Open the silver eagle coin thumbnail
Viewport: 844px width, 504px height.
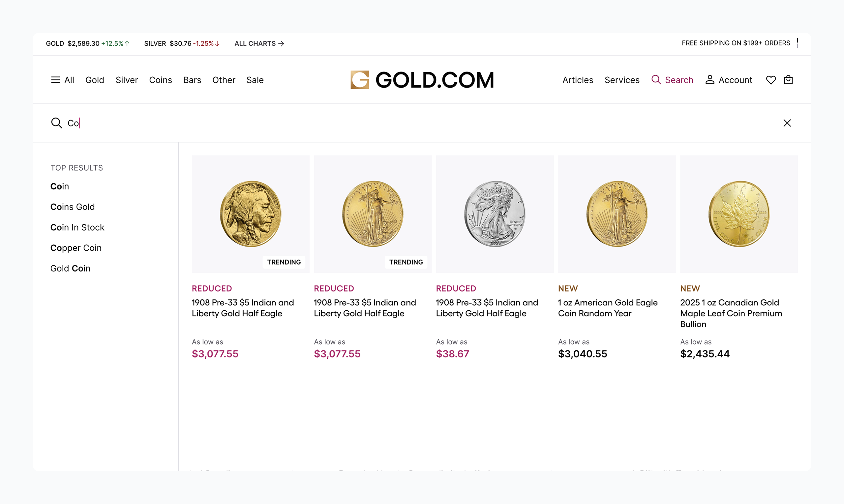point(495,214)
